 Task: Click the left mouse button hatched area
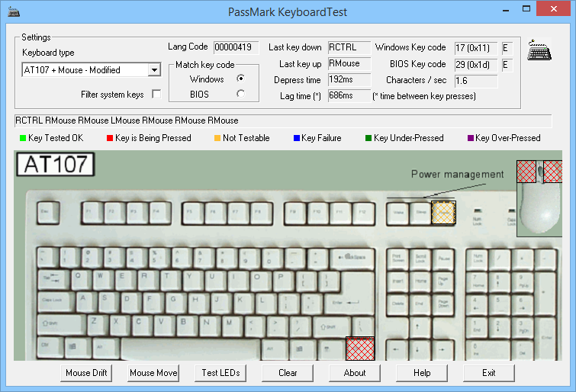pyautogui.click(x=526, y=171)
